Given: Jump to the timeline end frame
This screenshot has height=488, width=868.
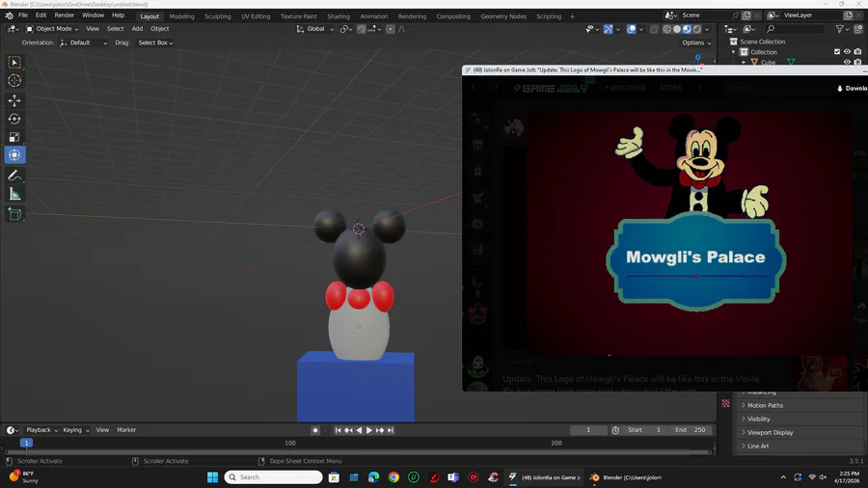Looking at the screenshot, I should point(391,430).
